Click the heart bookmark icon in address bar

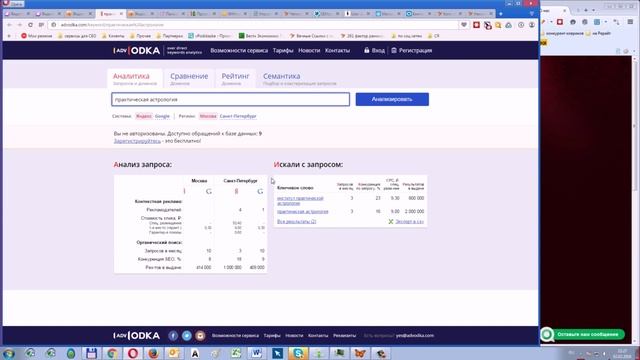pos(464,25)
